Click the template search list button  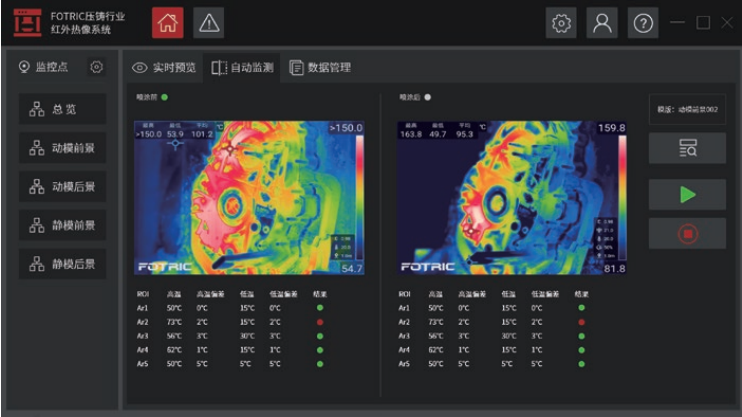687,148
